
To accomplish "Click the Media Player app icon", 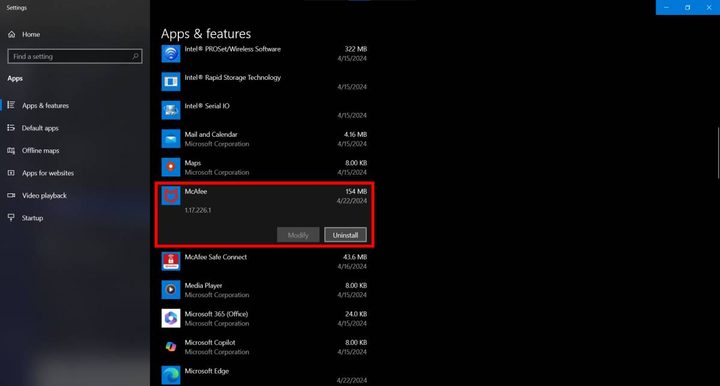I will pos(171,290).
